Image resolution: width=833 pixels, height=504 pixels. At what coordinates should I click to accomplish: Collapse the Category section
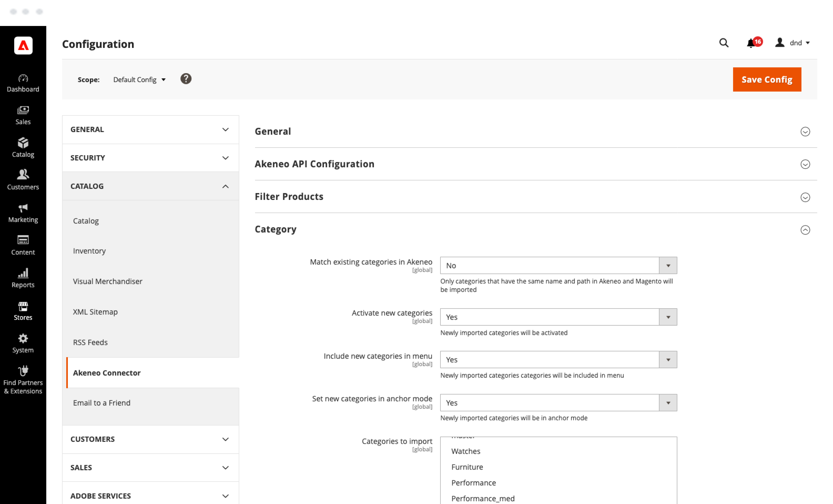click(536, 229)
